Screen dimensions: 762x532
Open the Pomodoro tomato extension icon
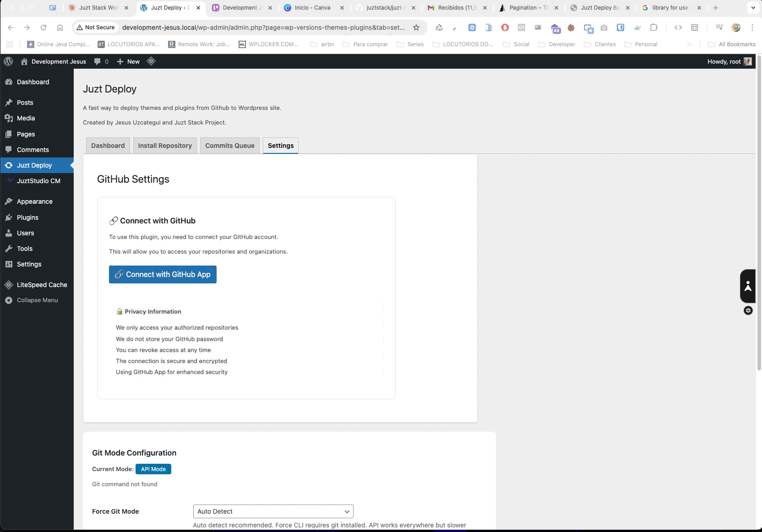(x=571, y=28)
